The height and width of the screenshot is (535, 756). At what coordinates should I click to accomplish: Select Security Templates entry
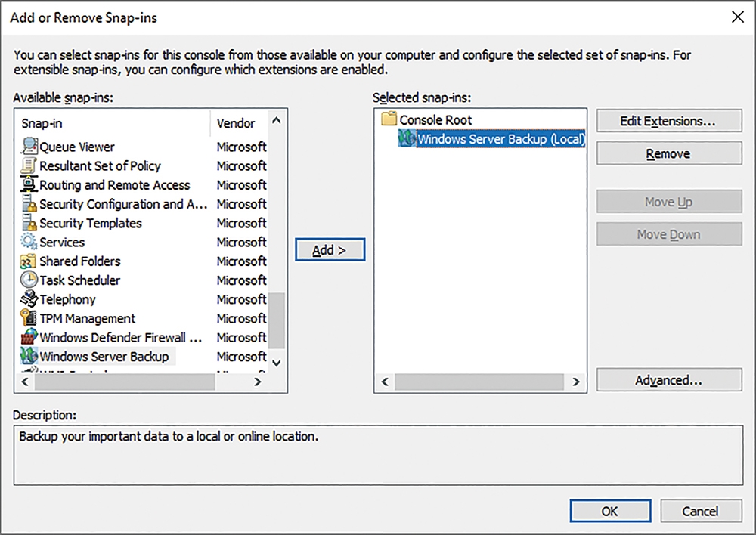[91, 223]
